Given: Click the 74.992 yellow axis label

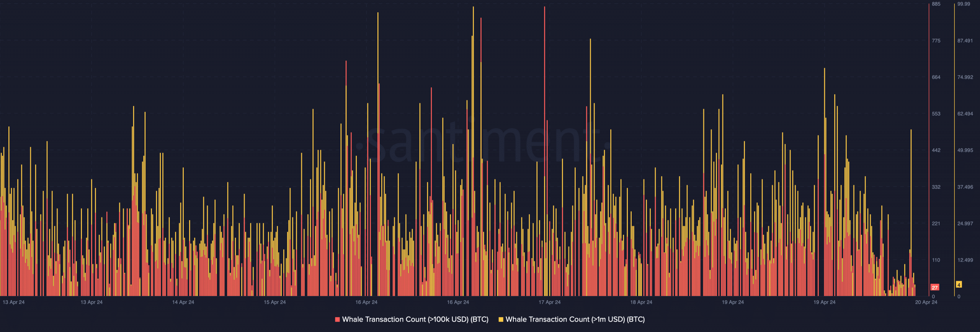Looking at the screenshot, I should (x=965, y=77).
